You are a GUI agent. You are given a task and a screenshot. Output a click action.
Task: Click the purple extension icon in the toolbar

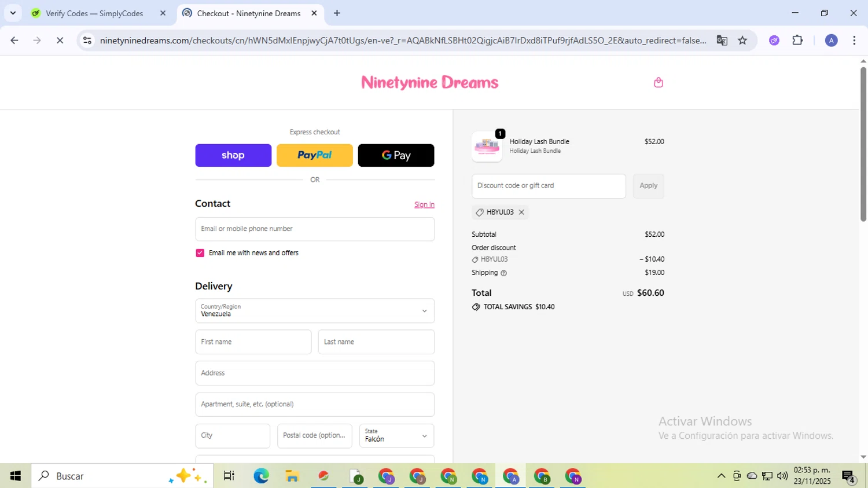pos(774,41)
